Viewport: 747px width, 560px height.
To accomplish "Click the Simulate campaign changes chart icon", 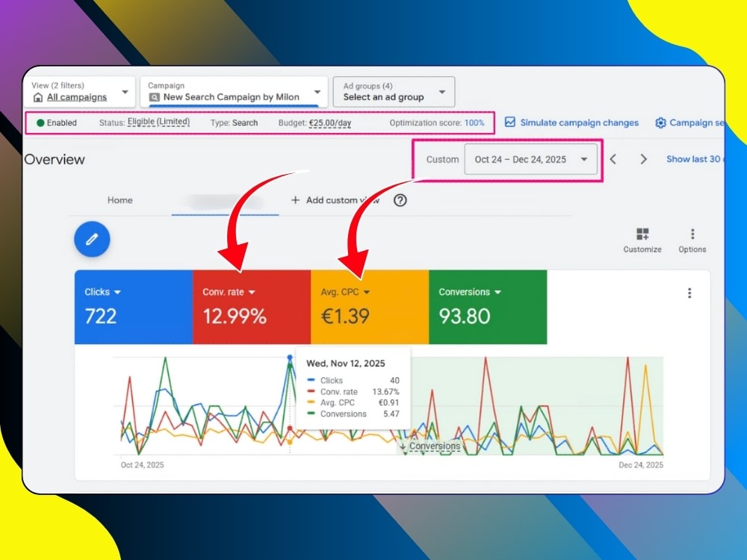I will pyautogui.click(x=509, y=122).
